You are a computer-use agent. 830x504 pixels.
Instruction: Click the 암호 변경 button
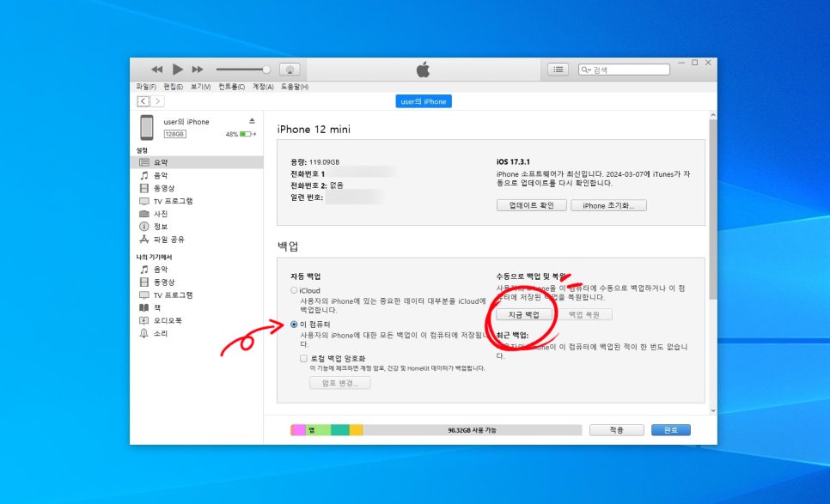pos(340,383)
